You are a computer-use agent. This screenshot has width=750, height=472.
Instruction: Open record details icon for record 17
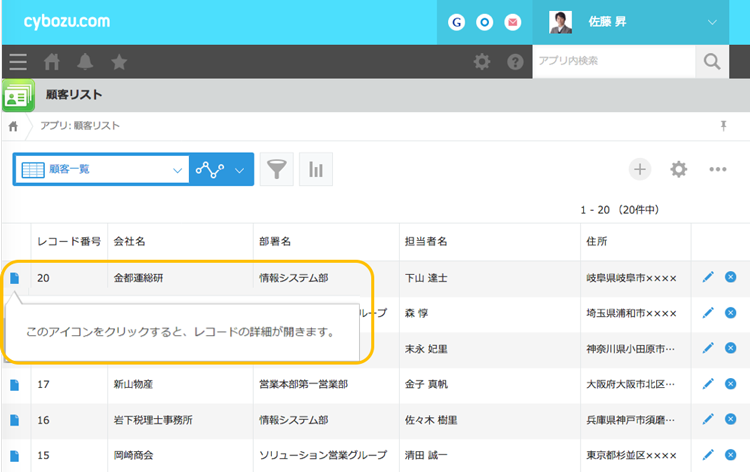[x=15, y=384]
